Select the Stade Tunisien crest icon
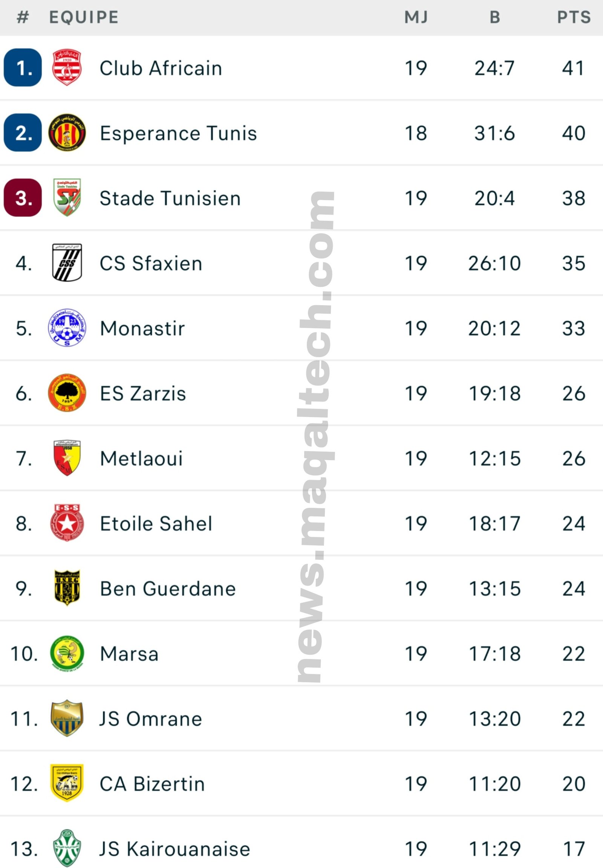This screenshot has width=603, height=868. 67,197
